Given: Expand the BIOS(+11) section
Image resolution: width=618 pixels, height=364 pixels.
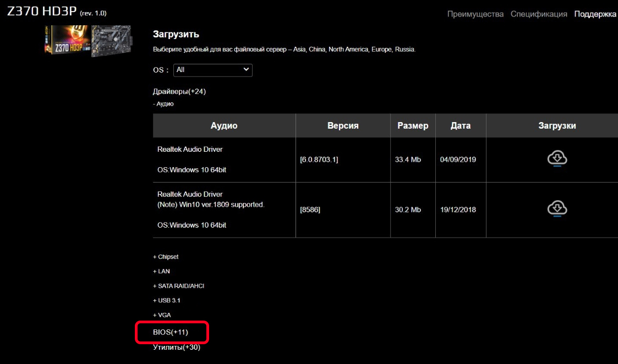Looking at the screenshot, I should tap(171, 332).
